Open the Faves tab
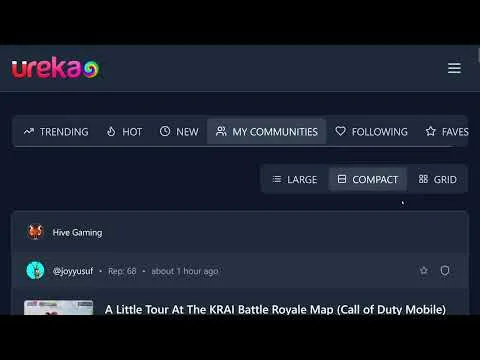Screen dimensions: 480x360 click(x=447, y=132)
